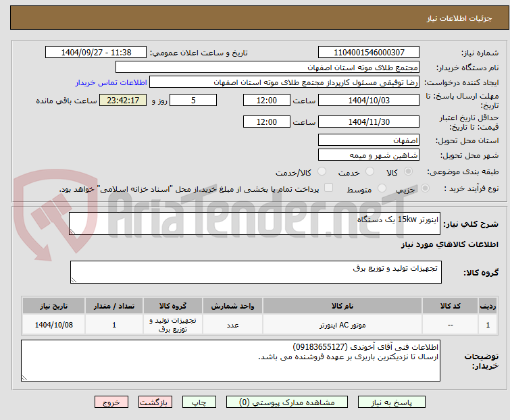Click the delivery city field شاهین شهر و میمه
This screenshot has height=420, width=510.
point(369,155)
